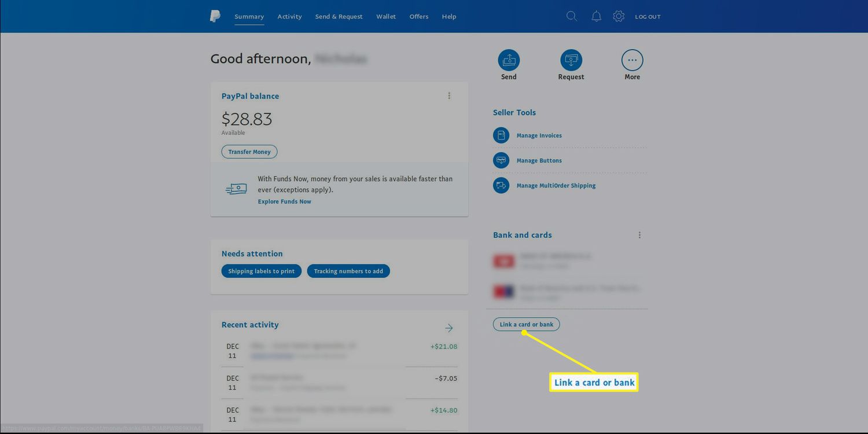Screen dimensions: 868x434
Task: Open the notifications bell icon
Action: tap(596, 16)
